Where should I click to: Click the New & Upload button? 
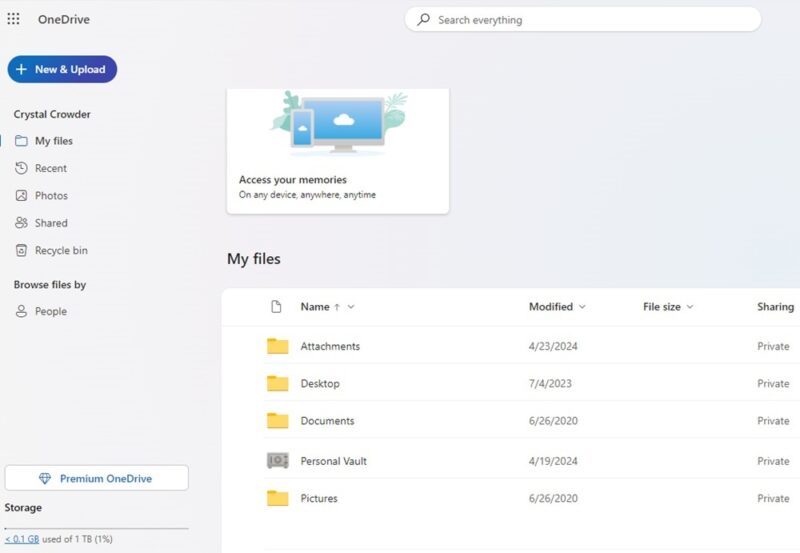(62, 69)
